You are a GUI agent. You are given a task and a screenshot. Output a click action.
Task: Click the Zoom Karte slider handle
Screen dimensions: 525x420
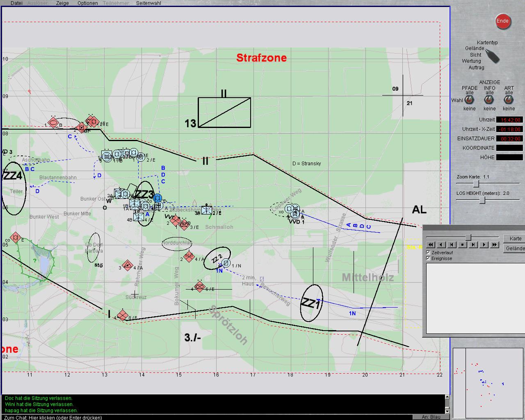tap(476, 184)
